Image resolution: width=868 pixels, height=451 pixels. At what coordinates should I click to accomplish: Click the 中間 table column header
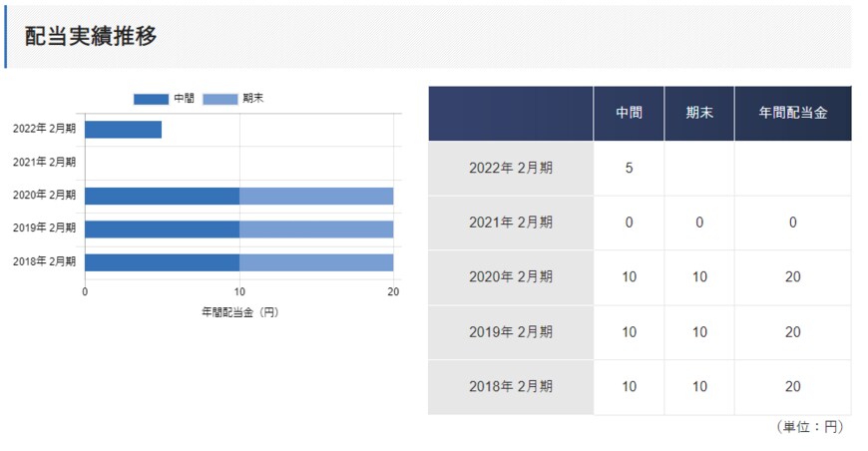click(629, 114)
